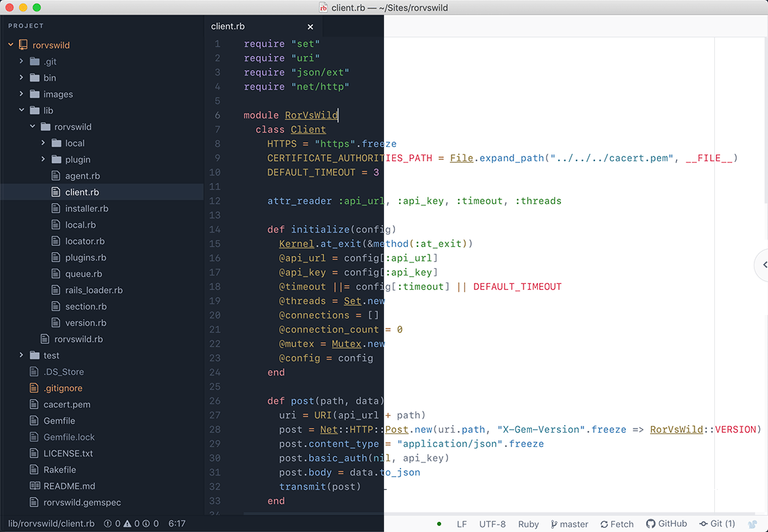Open installer.rb in tree view
The image size is (768, 532).
86,208
